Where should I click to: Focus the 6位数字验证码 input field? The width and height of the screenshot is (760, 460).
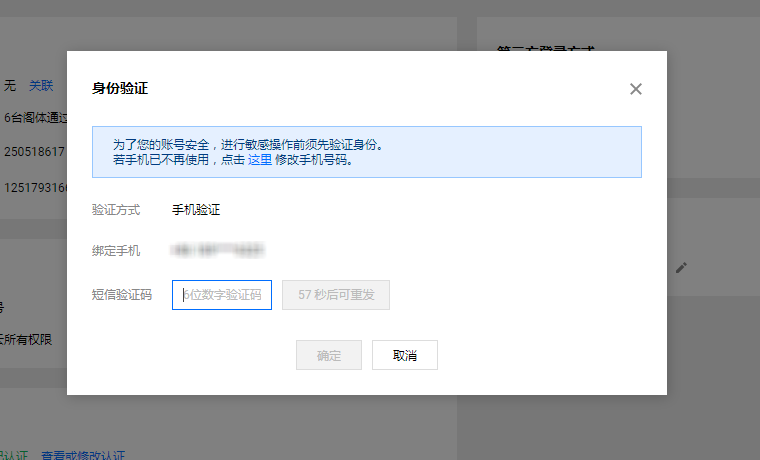click(x=222, y=295)
